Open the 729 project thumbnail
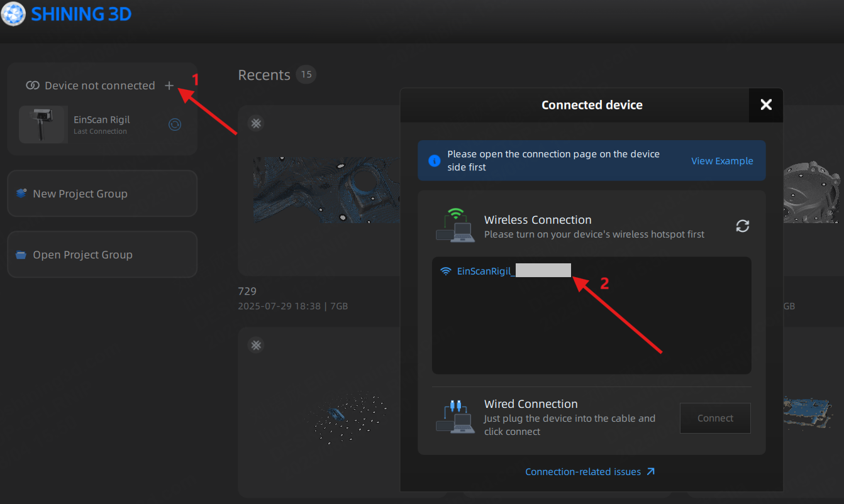The image size is (844, 504). click(x=326, y=190)
